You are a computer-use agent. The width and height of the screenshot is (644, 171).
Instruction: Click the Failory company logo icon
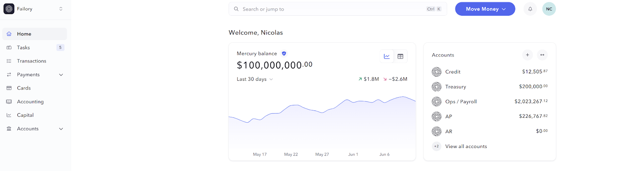pyautogui.click(x=9, y=9)
